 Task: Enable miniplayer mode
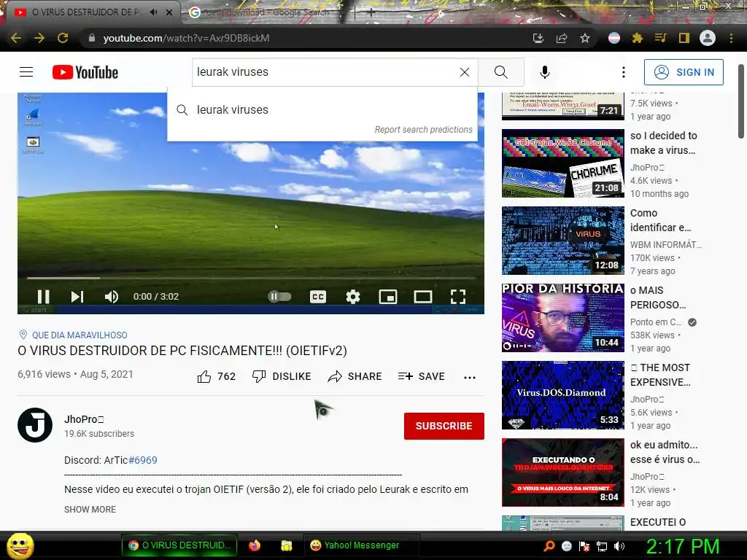388,297
